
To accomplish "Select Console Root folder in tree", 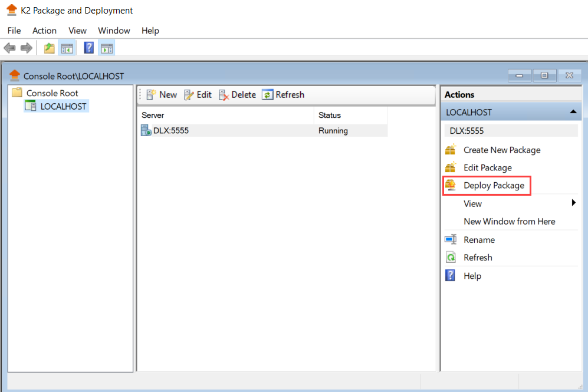I will pyautogui.click(x=52, y=93).
